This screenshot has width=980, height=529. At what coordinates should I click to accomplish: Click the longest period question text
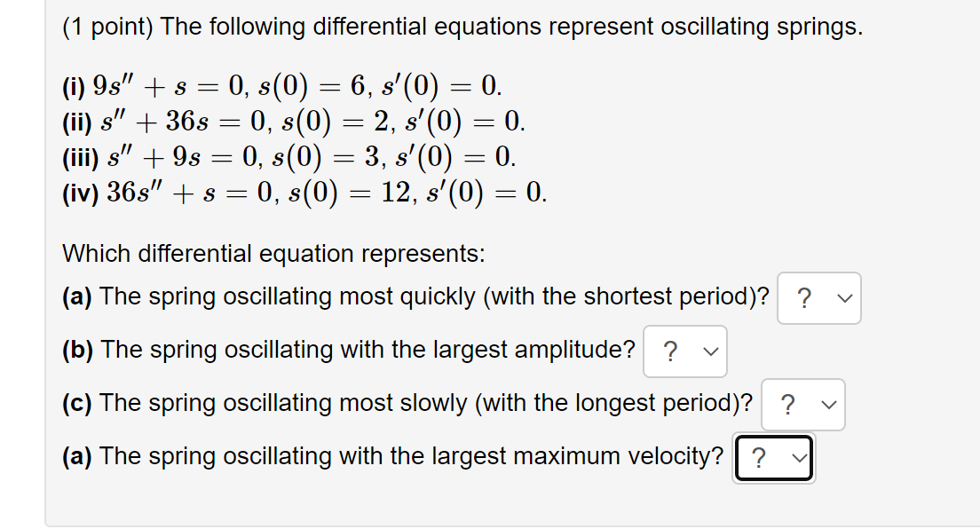coord(426,403)
